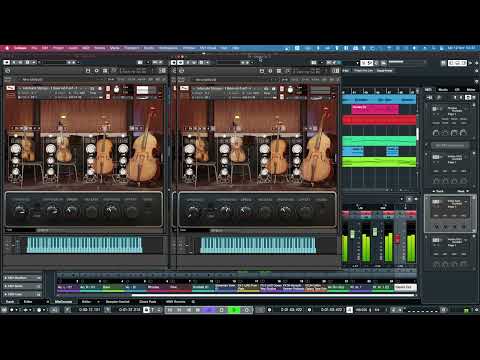The image size is (480, 360).
Task: Select the red event in the project window
Action: (x=379, y=120)
